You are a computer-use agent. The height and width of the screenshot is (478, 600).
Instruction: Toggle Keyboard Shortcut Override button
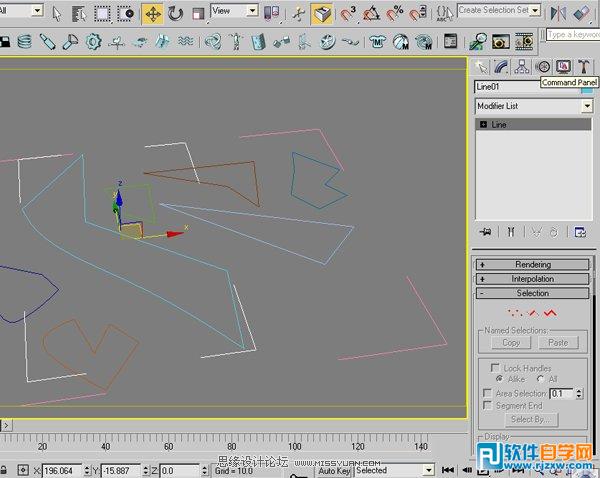321,14
